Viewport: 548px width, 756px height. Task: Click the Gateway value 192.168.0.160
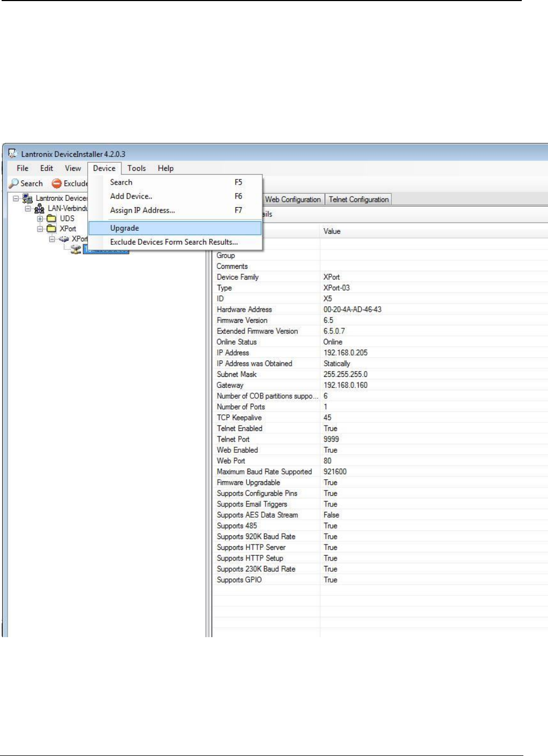pos(345,385)
